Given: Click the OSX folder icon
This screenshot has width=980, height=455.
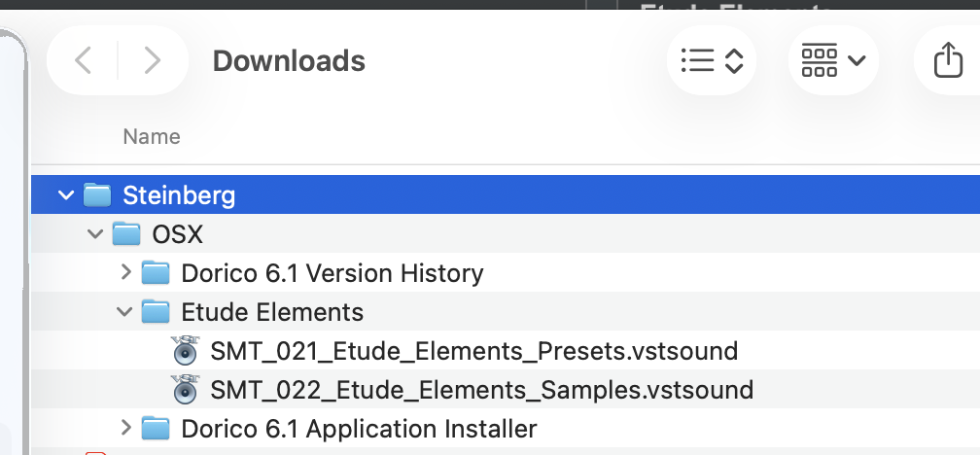Looking at the screenshot, I should [126, 234].
